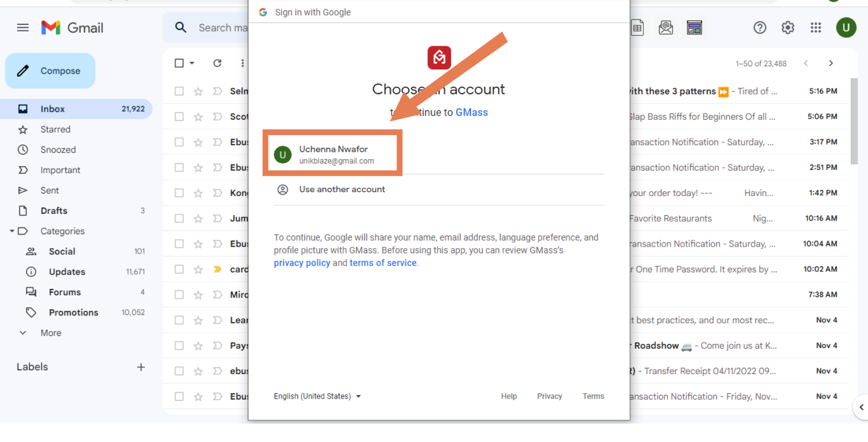Click Terms in dialog footer
868x442 pixels.
[593, 396]
